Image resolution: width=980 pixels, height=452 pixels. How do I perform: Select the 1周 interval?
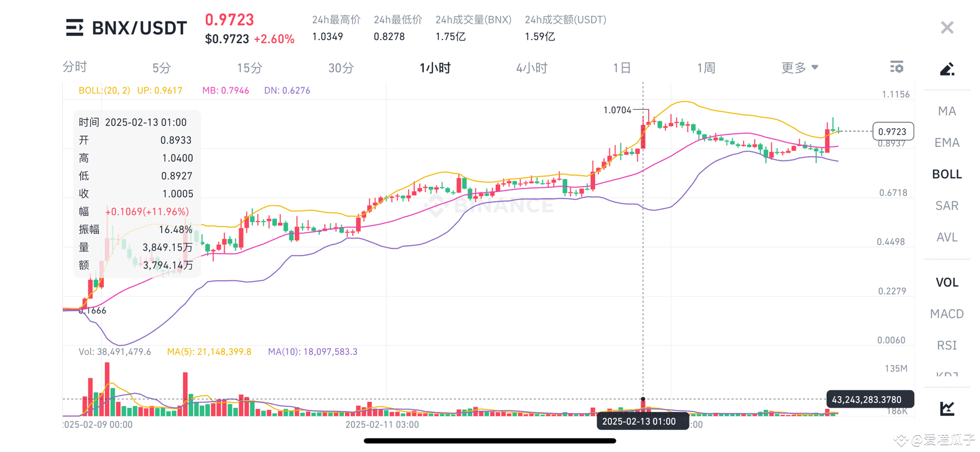(706, 68)
